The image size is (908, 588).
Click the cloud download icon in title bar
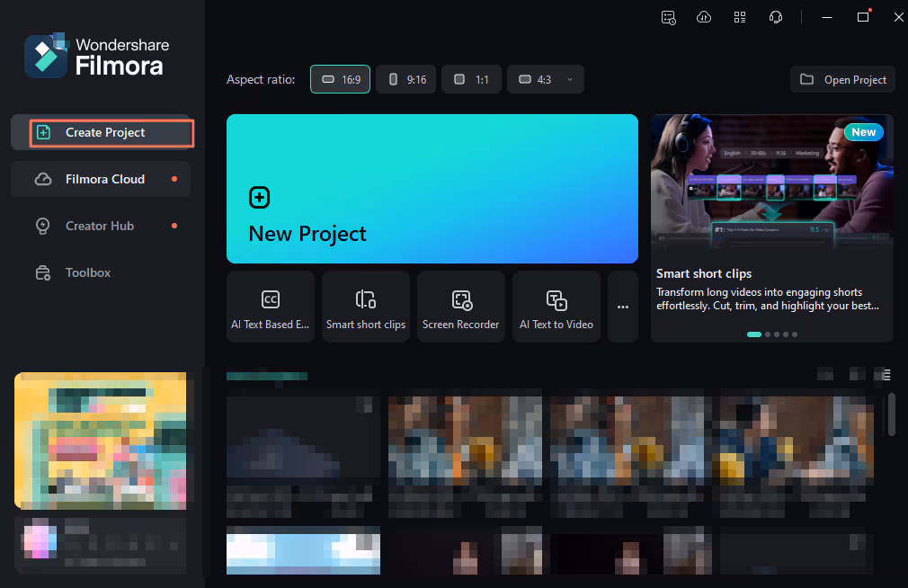coord(704,17)
